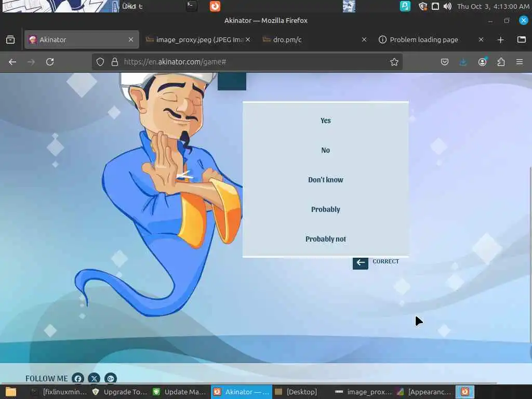Switch to the Problem loading page tab
Image resolution: width=532 pixels, height=399 pixels.
(431, 39)
